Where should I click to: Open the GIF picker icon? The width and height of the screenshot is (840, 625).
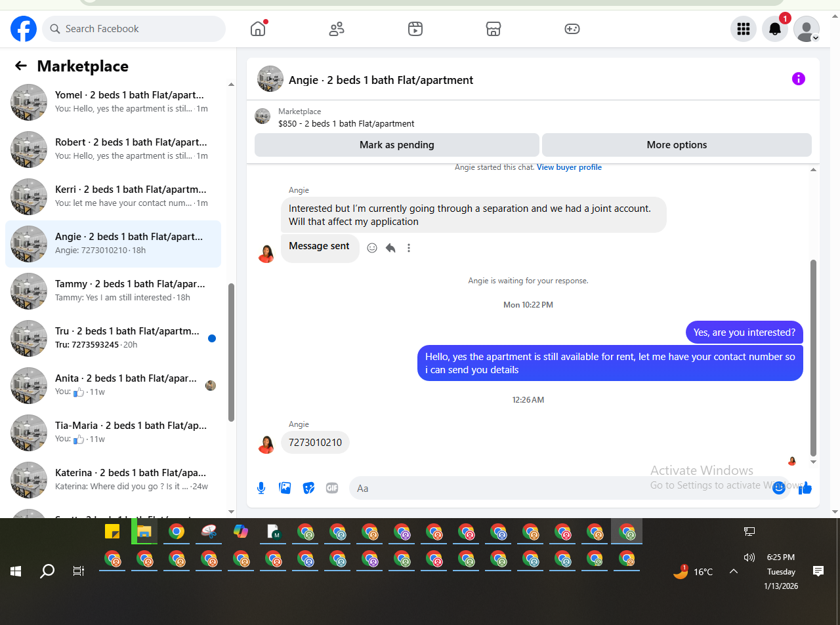[332, 488]
